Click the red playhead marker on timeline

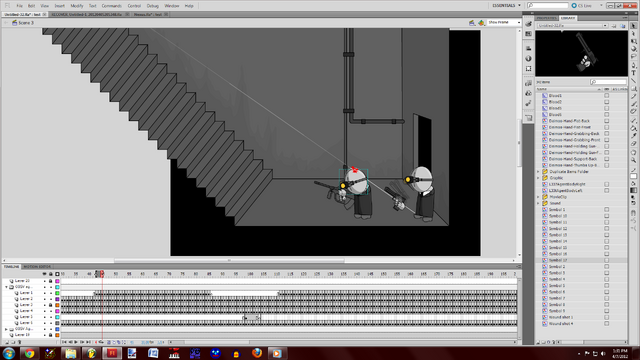[x=102, y=274]
